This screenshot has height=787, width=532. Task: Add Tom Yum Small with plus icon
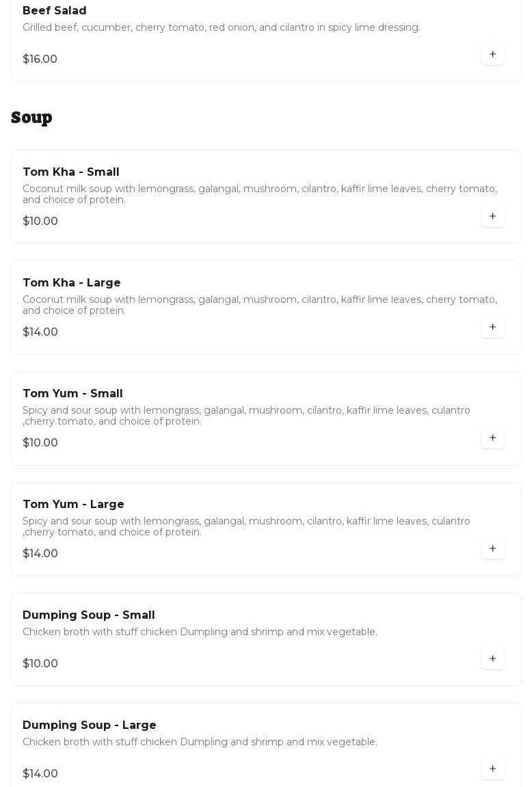[492, 438]
